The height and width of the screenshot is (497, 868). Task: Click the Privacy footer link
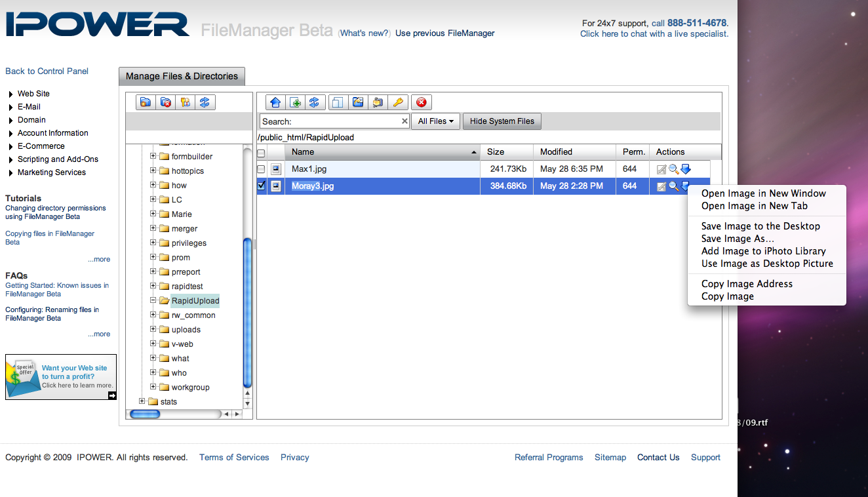(295, 458)
